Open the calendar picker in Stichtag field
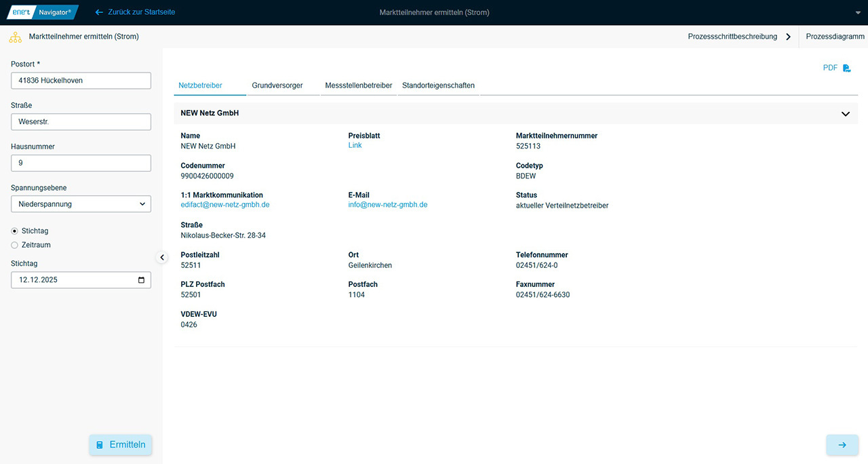 click(x=141, y=279)
